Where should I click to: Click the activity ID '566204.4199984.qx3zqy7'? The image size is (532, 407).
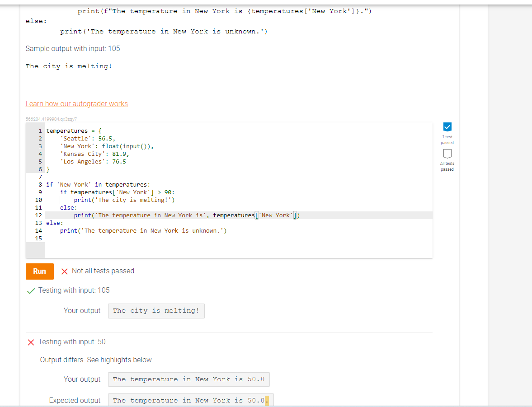coord(51,119)
